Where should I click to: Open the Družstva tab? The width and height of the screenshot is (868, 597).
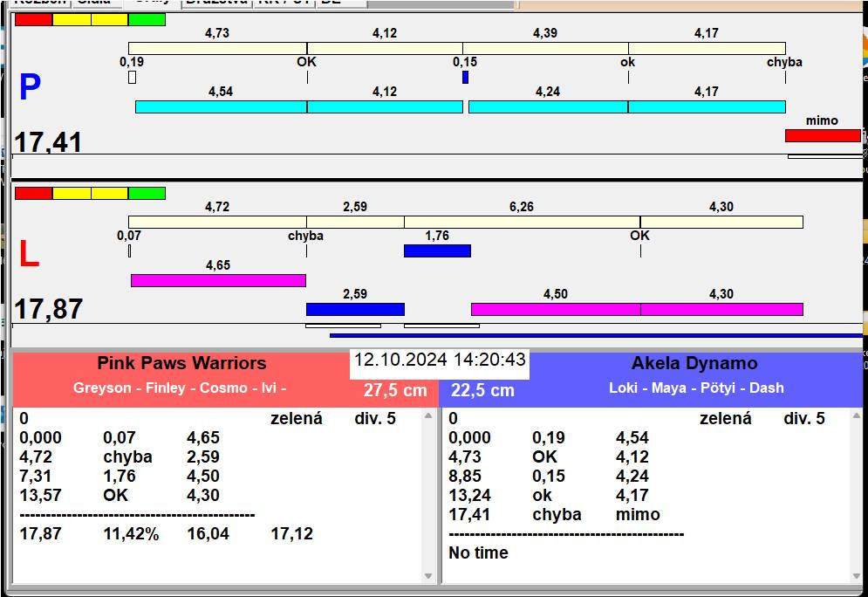point(216,3)
